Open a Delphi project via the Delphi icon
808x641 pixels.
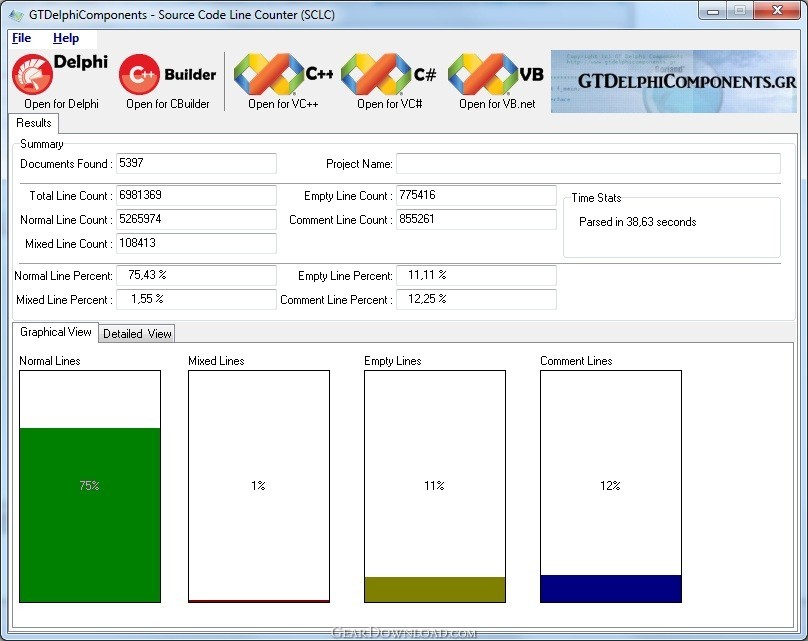(x=60, y=74)
